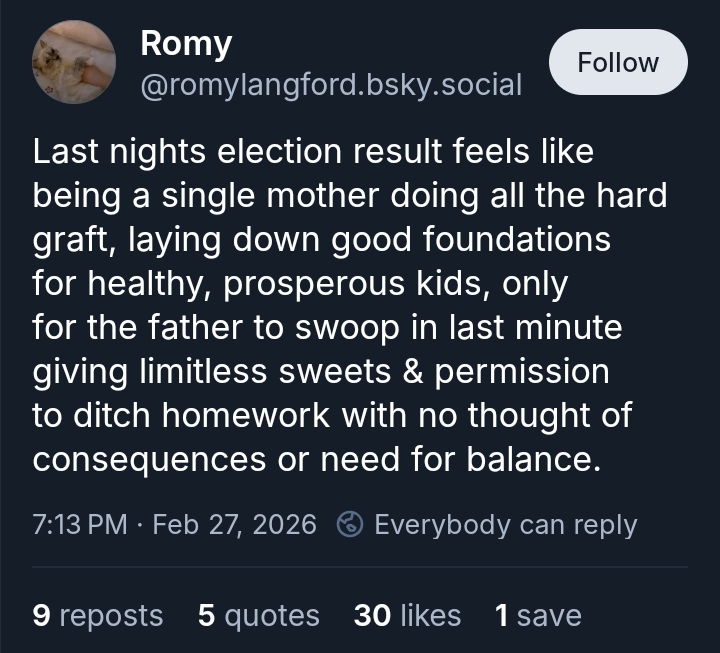Open the @romylangford.bsky.social handle
720x653 pixels.
[331, 85]
